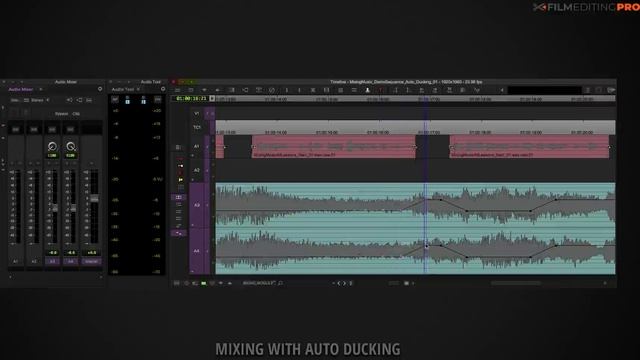Select the second long pink dialogue clip on A1
Screen dimensions: 640x360
(x=529, y=147)
